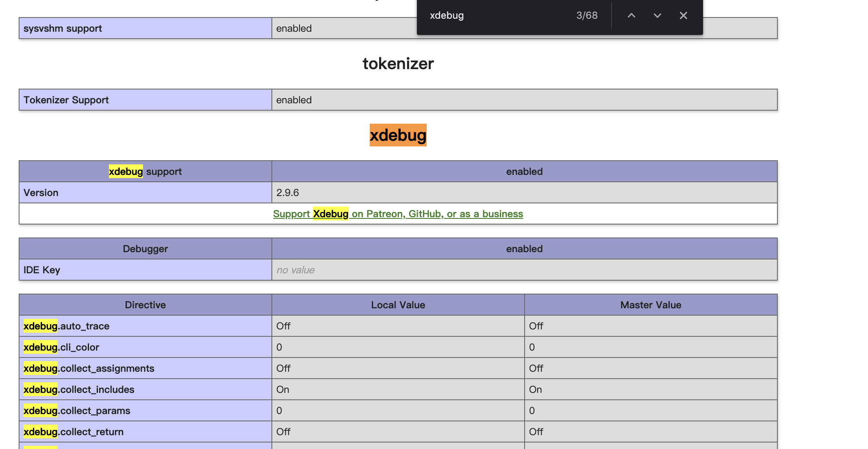Click the xdebug.collect_assignments directive
Viewport: 868px width, 449px height.
pyautogui.click(x=145, y=368)
